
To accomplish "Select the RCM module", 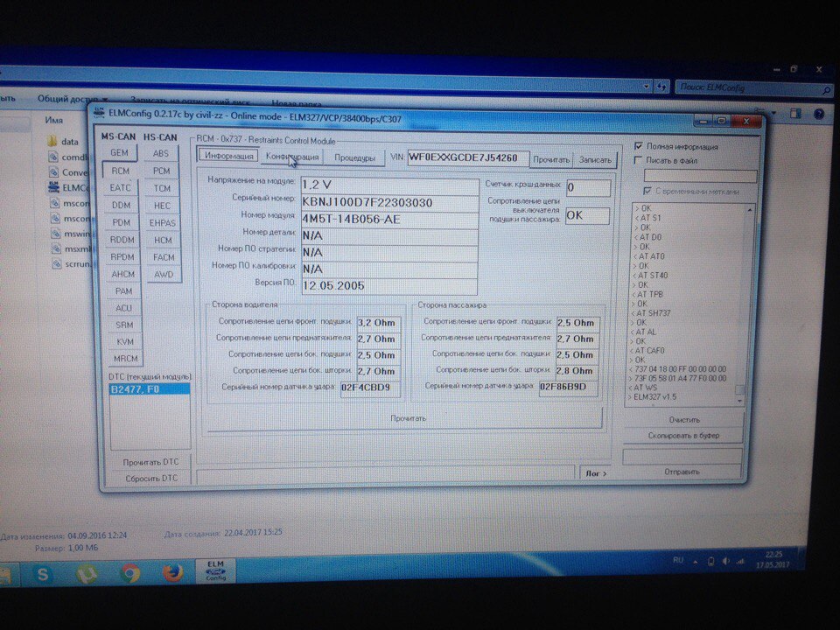I will [x=120, y=171].
